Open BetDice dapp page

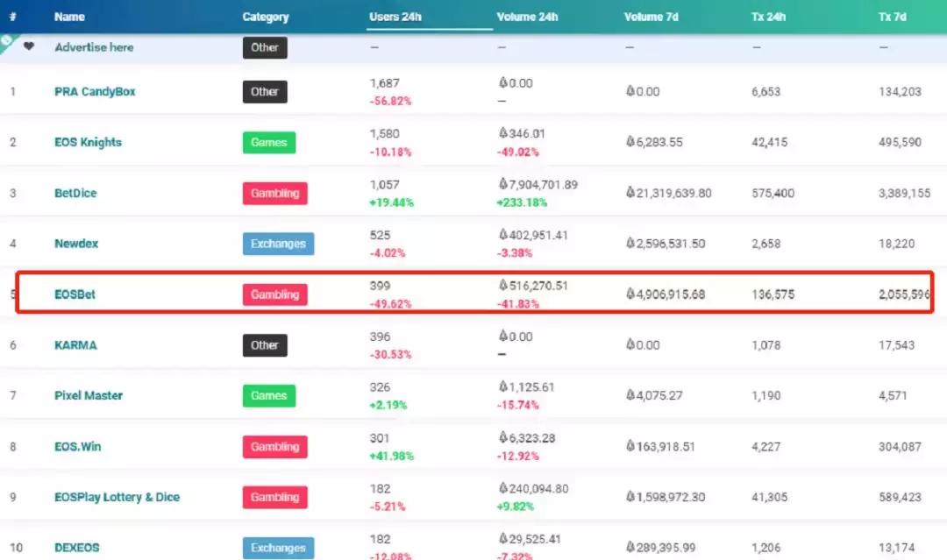coord(75,193)
